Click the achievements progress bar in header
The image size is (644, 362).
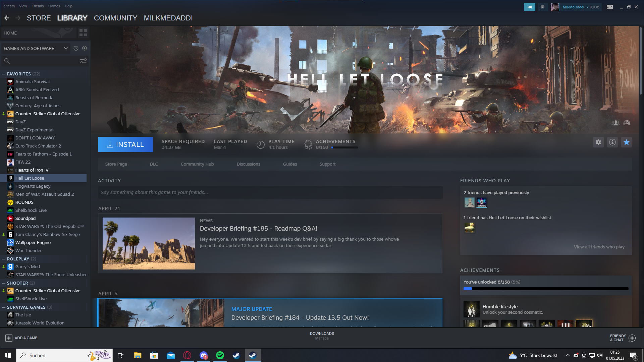344,147
